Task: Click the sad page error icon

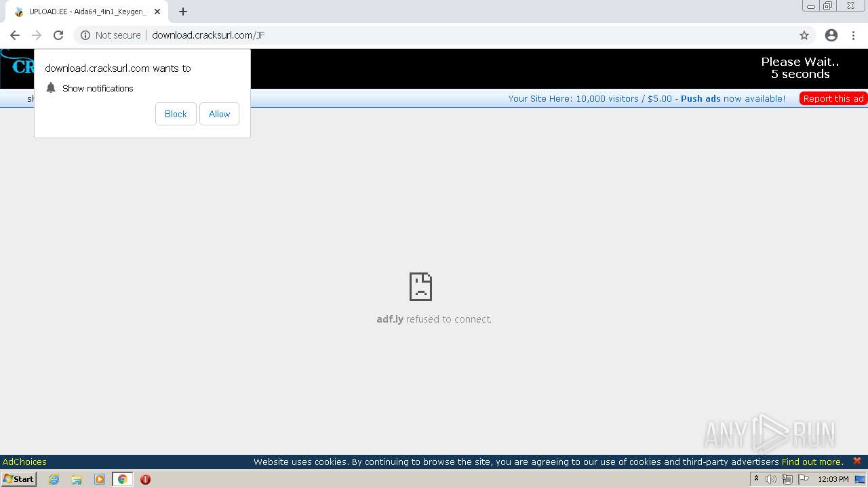Action: [x=420, y=287]
